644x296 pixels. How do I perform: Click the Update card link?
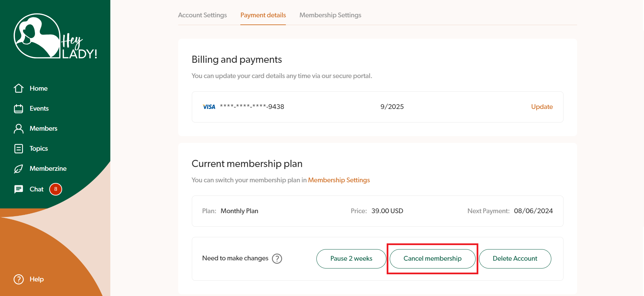point(542,107)
